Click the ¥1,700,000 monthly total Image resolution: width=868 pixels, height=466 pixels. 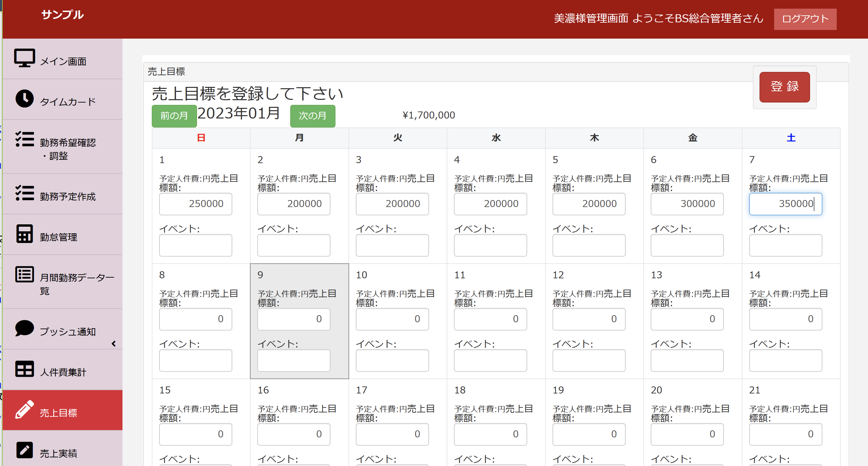[x=429, y=115]
